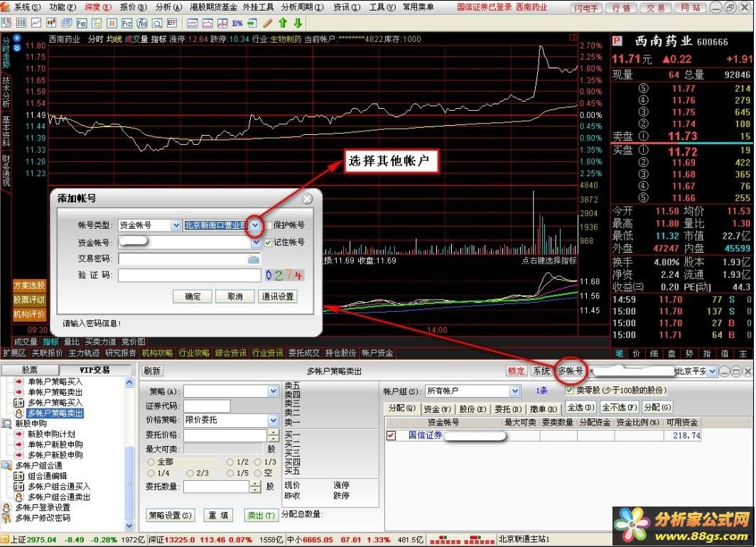Click the news window stack toolbar icon
The image size is (756, 547).
click(67, 23)
